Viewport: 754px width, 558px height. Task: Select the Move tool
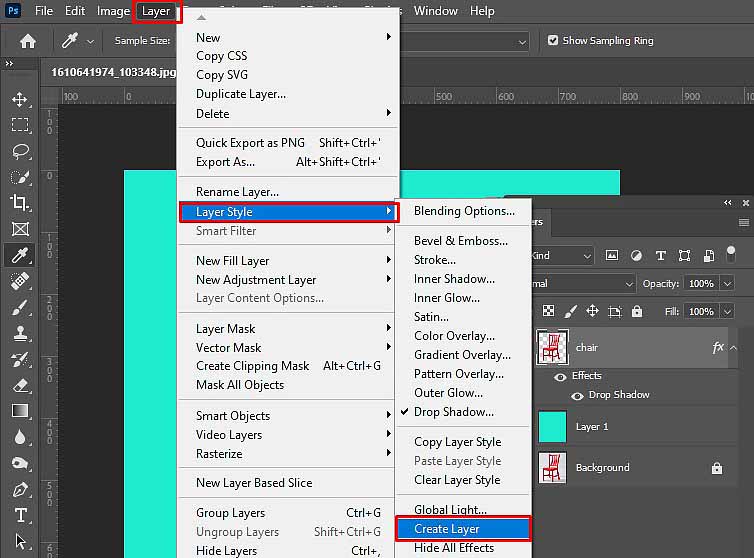(x=20, y=99)
